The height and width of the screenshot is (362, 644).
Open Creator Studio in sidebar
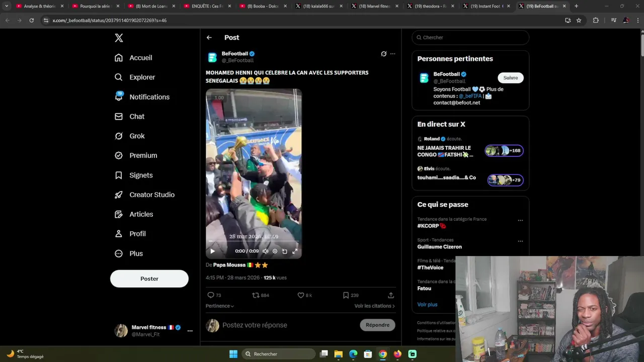[144, 195]
